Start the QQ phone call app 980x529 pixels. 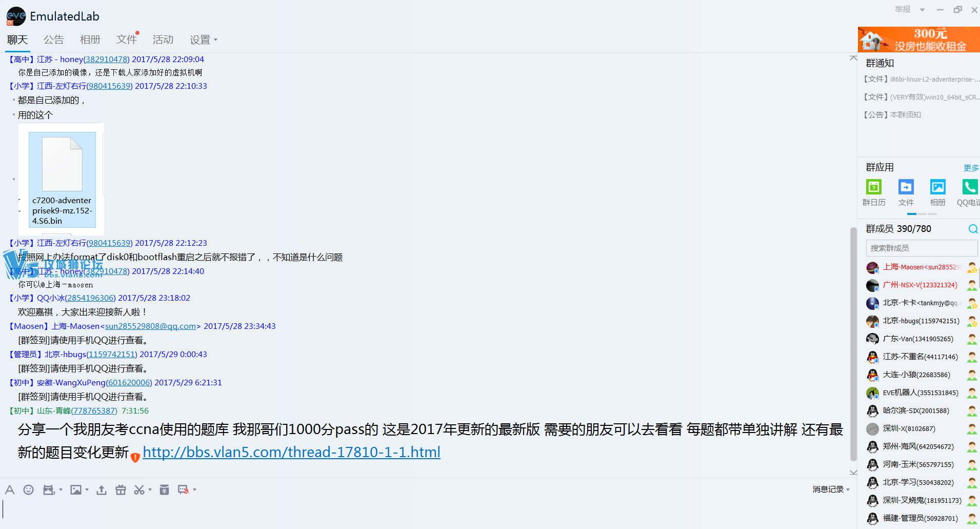pos(969,187)
